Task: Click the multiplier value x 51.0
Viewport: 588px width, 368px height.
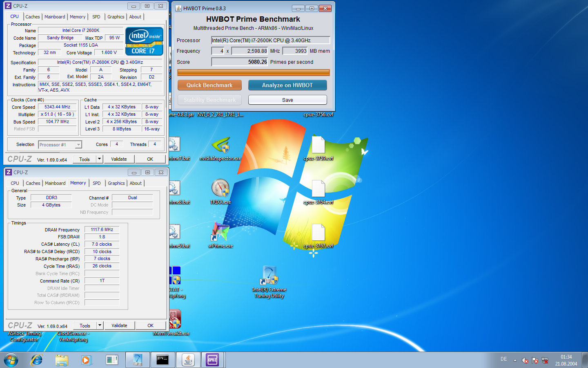Action: point(58,114)
